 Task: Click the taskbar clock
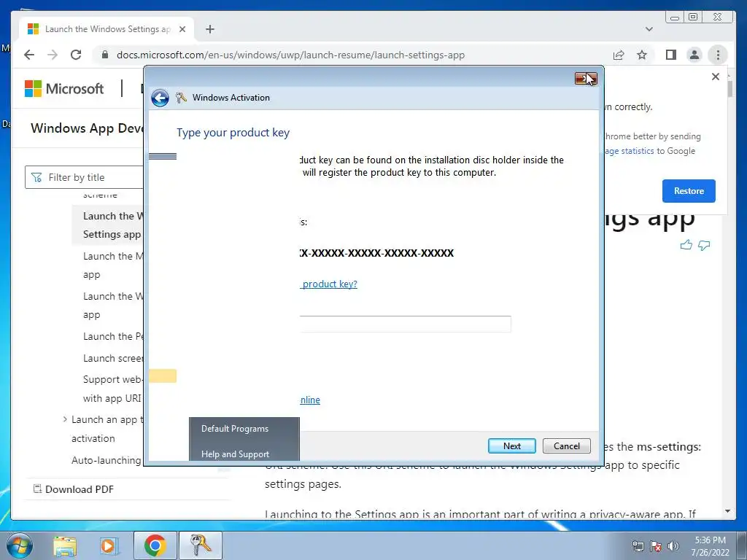710,546
